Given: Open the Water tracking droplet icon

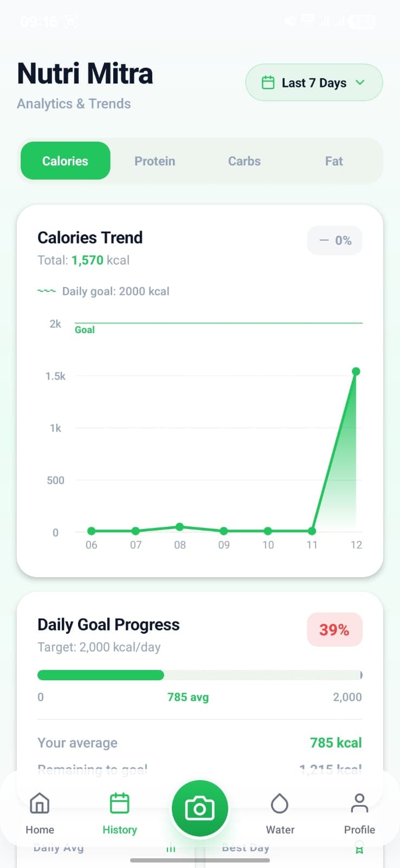Looking at the screenshot, I should 280,803.
